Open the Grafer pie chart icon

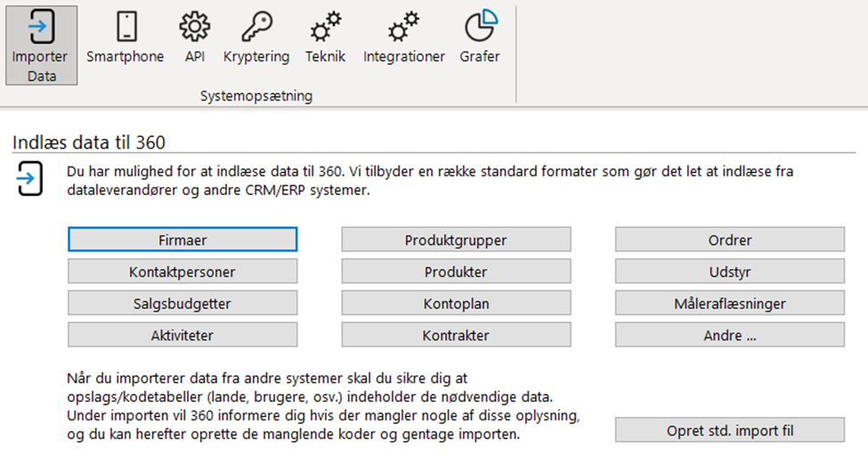481,26
